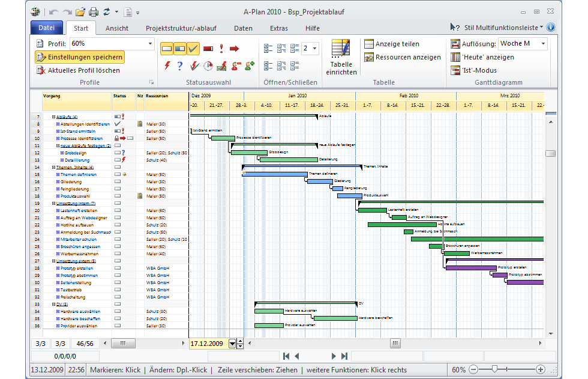Click the red lightning bolt status icon

tap(167, 66)
